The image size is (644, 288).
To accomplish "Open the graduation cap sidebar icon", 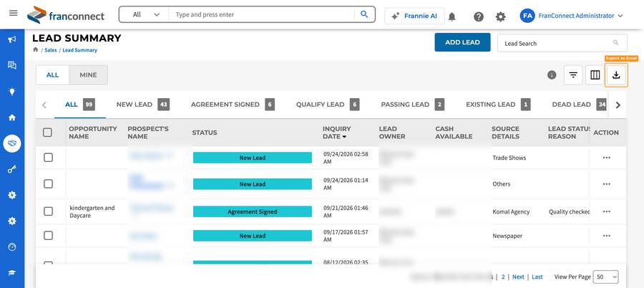I will click(12, 272).
